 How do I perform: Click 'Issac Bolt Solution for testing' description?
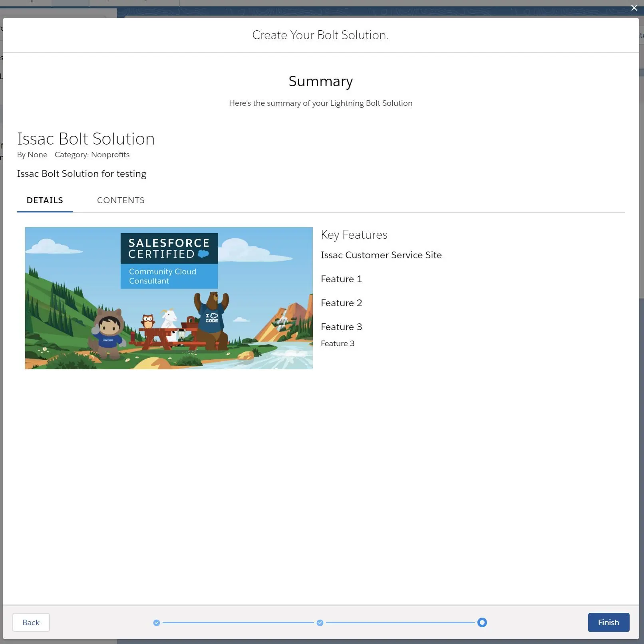pos(81,174)
